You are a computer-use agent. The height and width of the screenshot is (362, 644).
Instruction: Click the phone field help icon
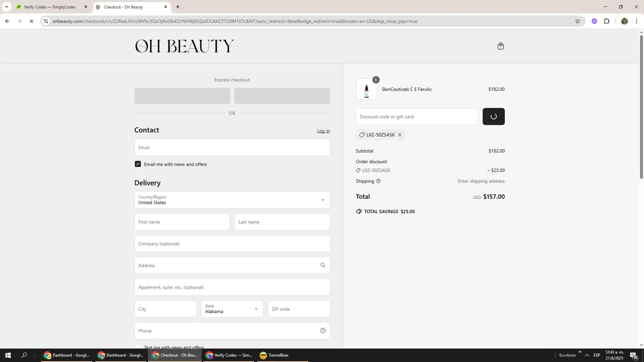coord(323,330)
